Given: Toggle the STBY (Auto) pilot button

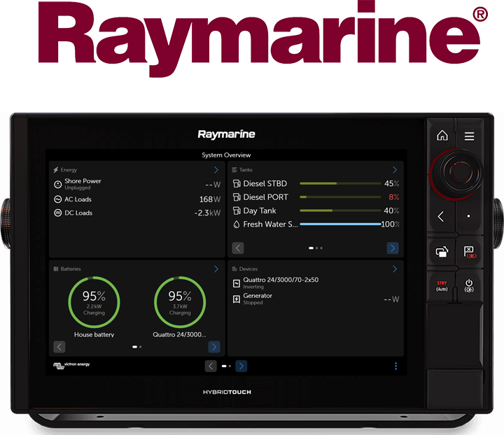Looking at the screenshot, I should pyautogui.click(x=442, y=285).
